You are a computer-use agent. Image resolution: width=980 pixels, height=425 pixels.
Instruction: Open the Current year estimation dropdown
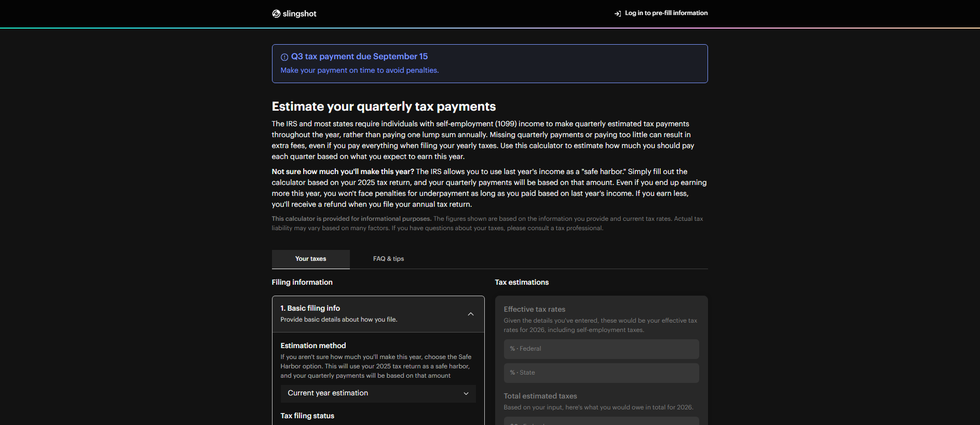click(x=378, y=393)
